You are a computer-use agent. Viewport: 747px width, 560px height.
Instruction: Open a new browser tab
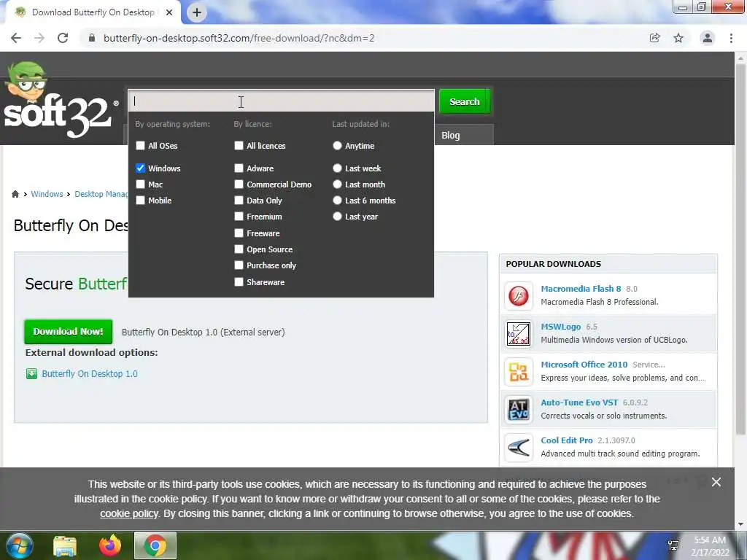197,12
